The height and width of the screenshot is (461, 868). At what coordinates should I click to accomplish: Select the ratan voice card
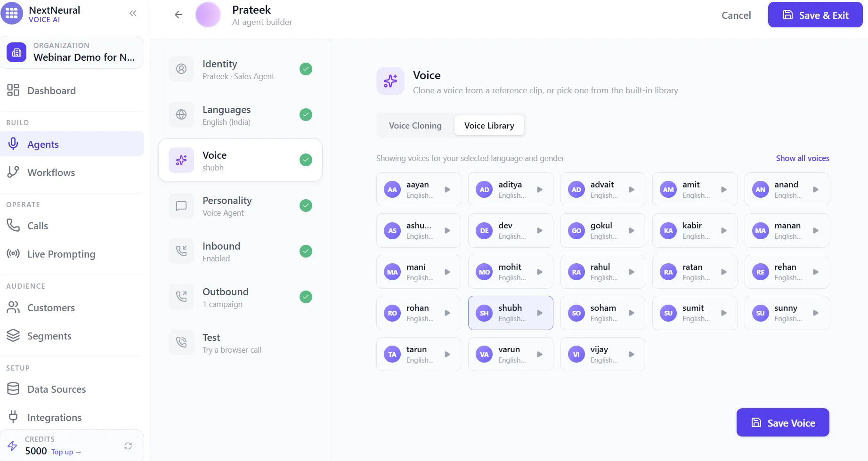(695, 272)
